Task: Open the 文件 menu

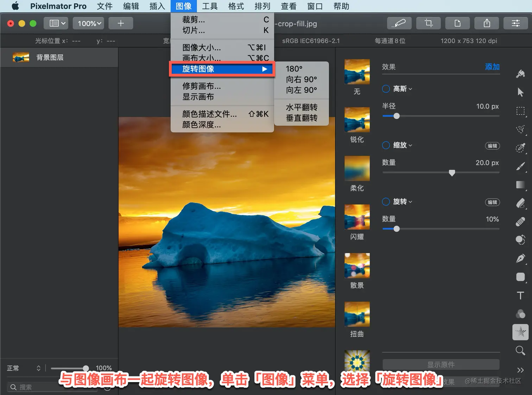Action: (x=105, y=6)
